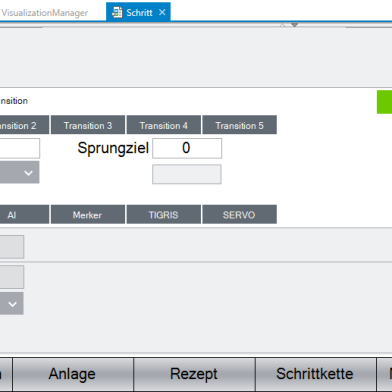
Task: Select the Transition 4 button
Action: (164, 125)
